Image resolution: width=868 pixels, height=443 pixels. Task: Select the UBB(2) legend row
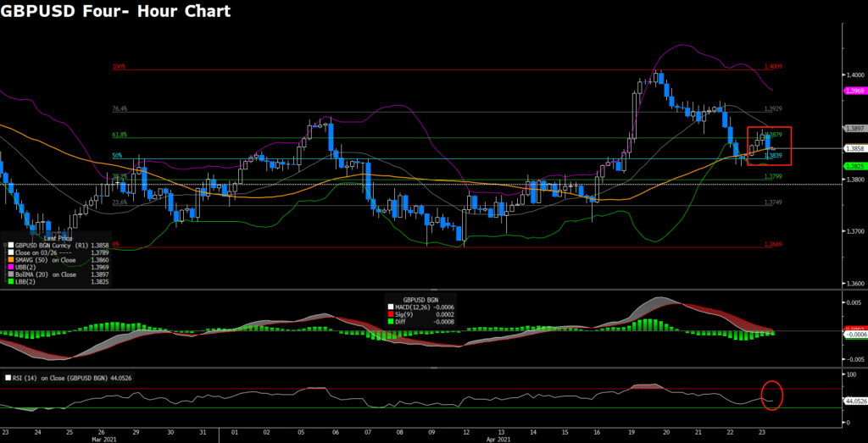click(x=58, y=267)
